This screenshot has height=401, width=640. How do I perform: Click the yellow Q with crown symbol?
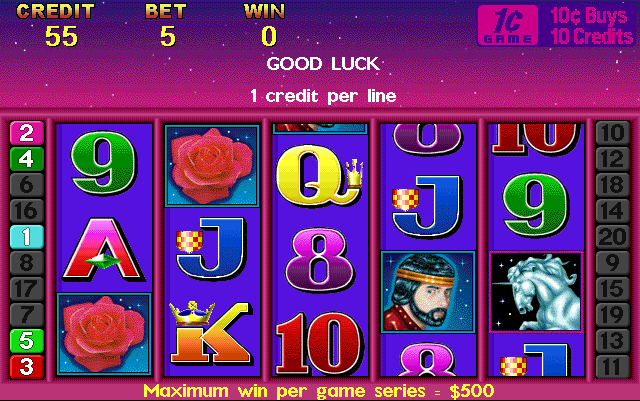[x=320, y=175]
